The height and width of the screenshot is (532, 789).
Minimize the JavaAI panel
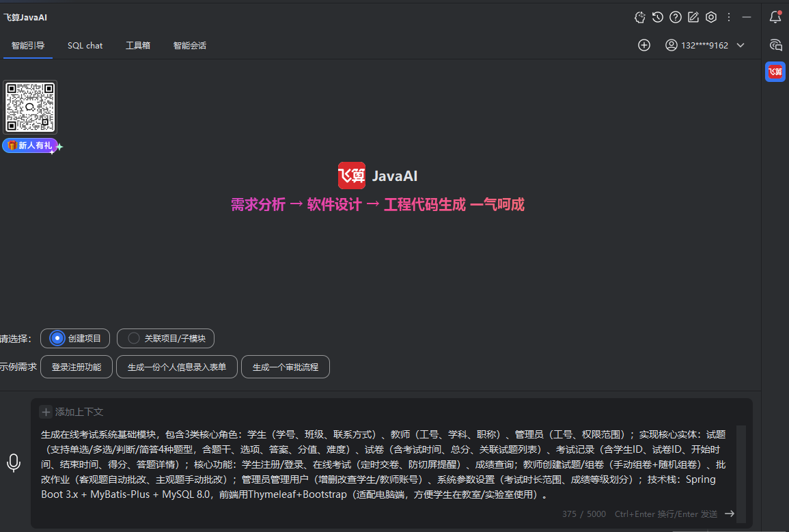pos(747,17)
